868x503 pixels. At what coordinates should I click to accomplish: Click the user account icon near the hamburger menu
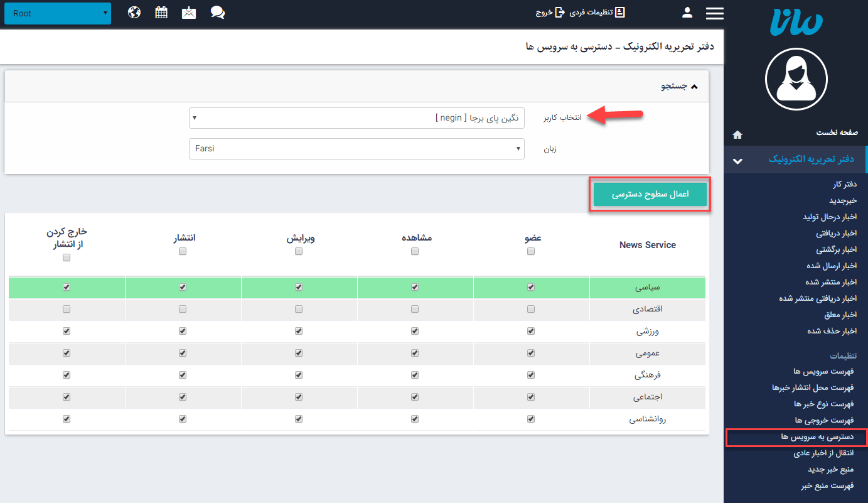pyautogui.click(x=687, y=12)
